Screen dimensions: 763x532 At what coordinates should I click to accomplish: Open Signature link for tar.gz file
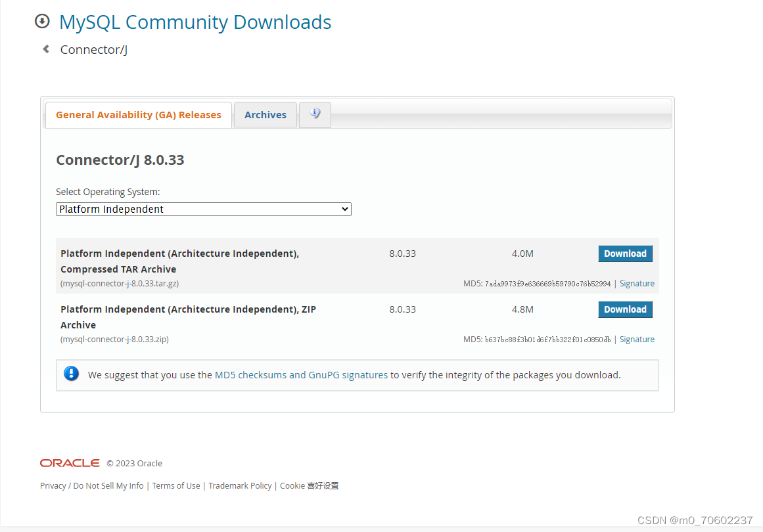pos(636,284)
